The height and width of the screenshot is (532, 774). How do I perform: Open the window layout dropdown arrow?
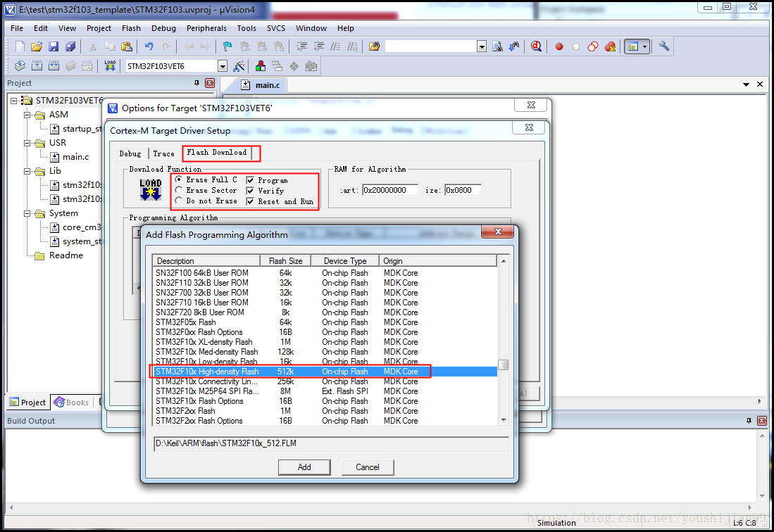pos(644,46)
